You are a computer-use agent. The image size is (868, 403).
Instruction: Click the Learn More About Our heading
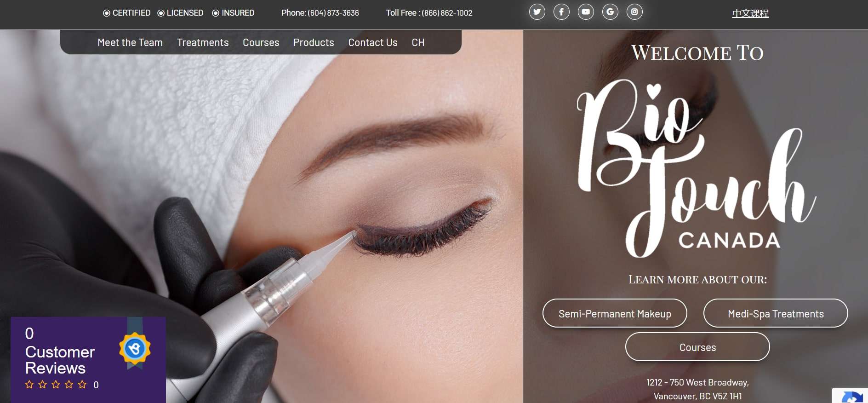pyautogui.click(x=697, y=279)
